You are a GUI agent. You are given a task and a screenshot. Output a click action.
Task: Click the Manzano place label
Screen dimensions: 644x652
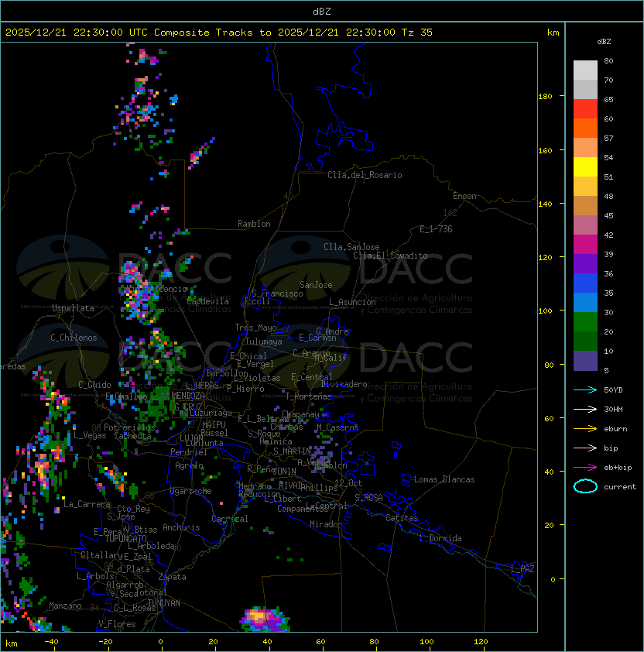click(x=65, y=606)
